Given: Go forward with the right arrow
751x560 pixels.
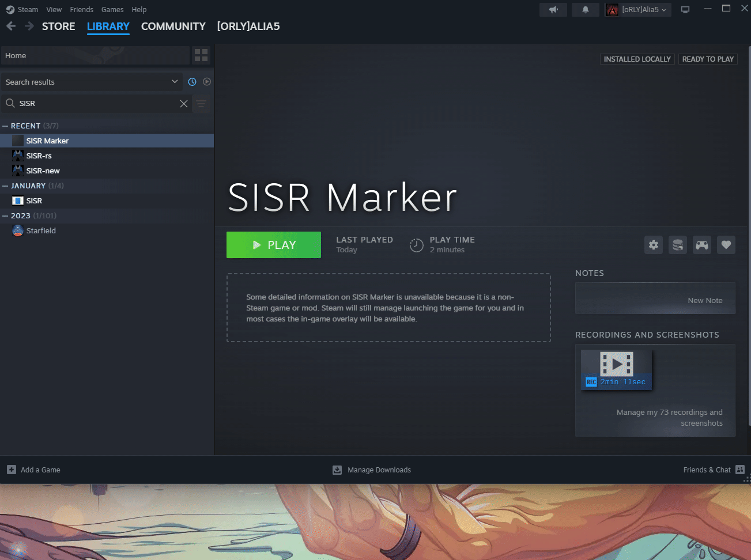Looking at the screenshot, I should coord(29,26).
